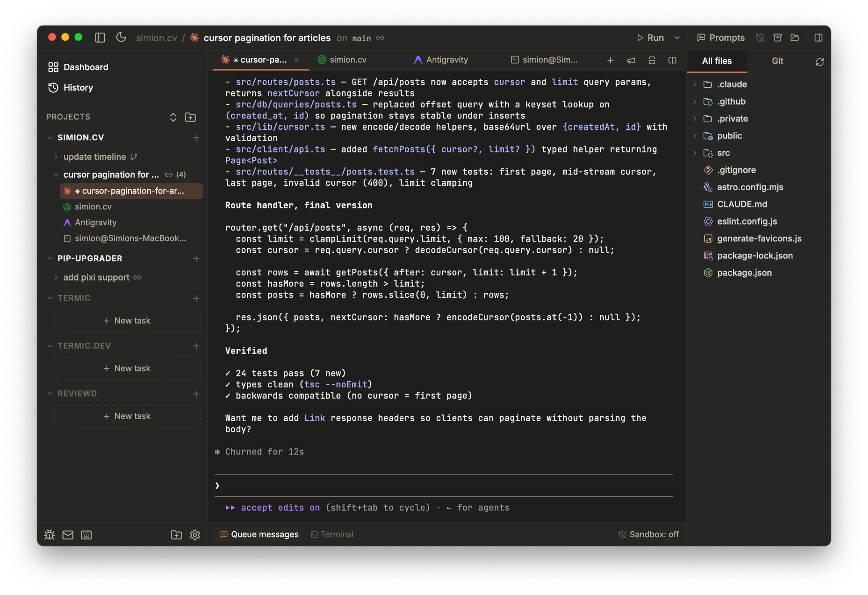Viewport: 868px width, 595px height.
Task: Open the Dashboard view
Action: point(78,67)
